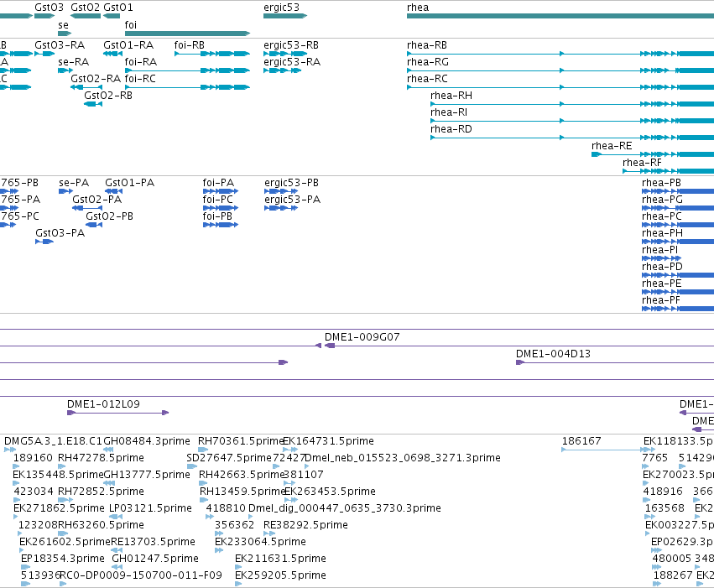Select transcript foi-RA
The width and height of the screenshot is (714, 588).
141,62
